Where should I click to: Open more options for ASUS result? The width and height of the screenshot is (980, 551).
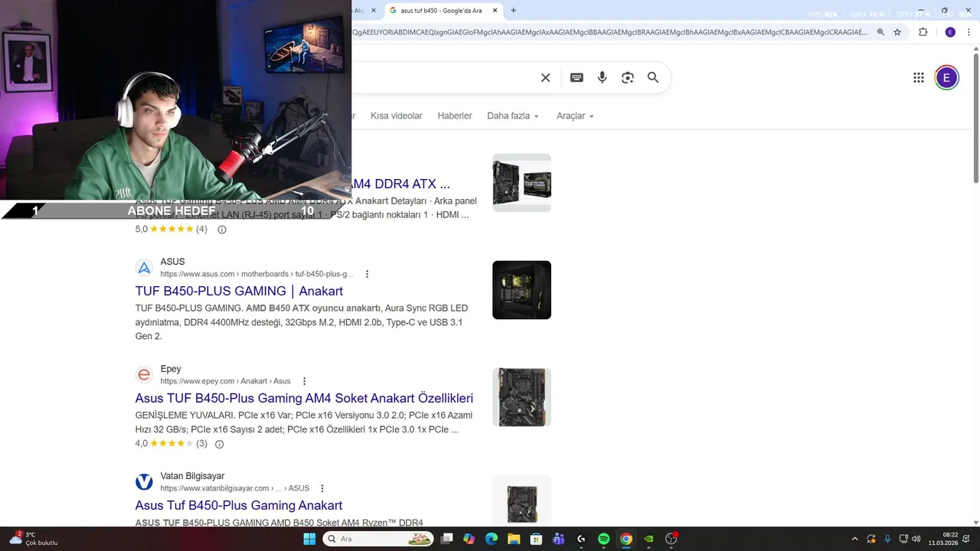[367, 274]
